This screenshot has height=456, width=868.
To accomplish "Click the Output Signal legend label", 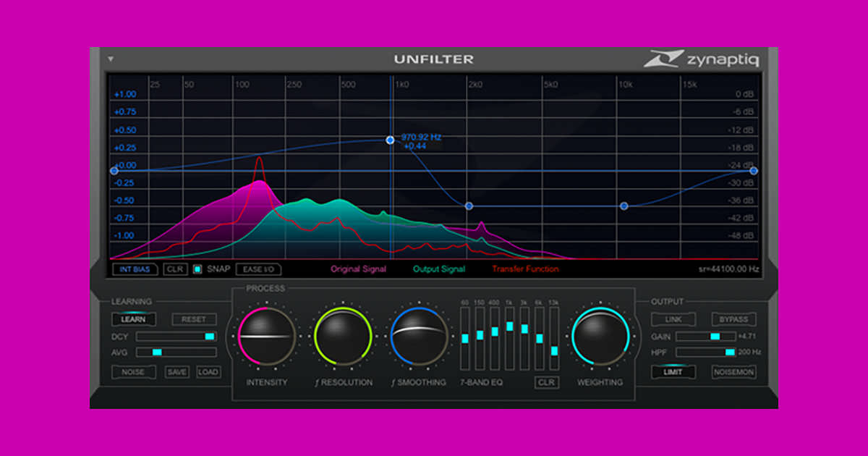I will 439,269.
